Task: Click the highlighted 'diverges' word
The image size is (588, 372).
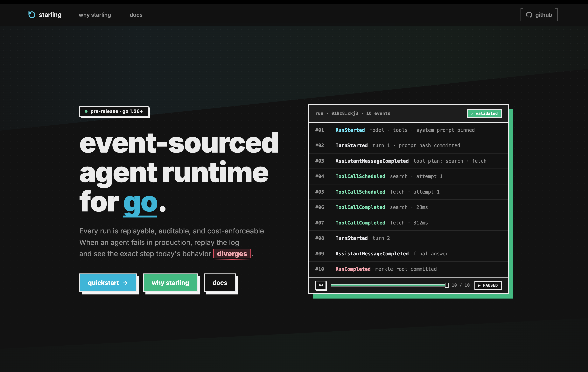Action: [x=232, y=254]
